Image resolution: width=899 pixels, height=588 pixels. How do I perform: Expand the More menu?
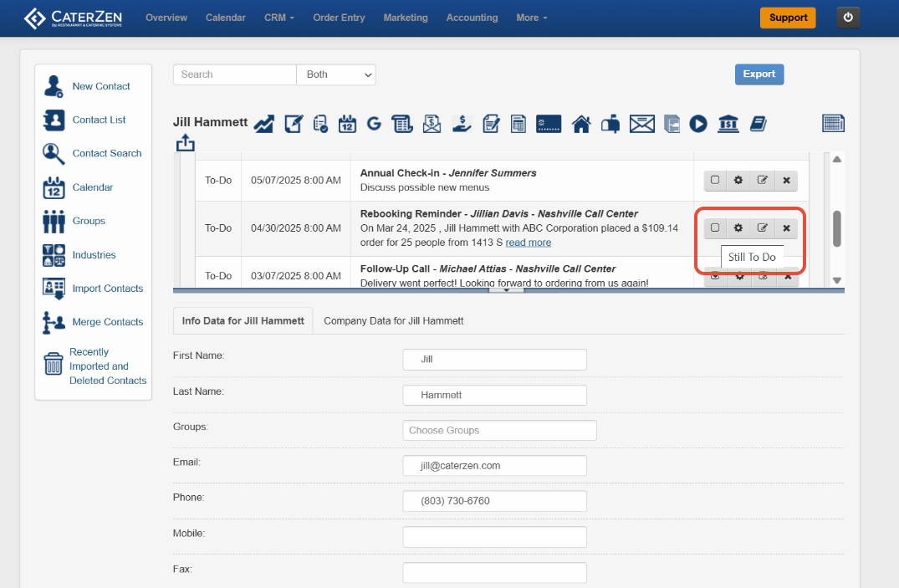click(x=532, y=18)
